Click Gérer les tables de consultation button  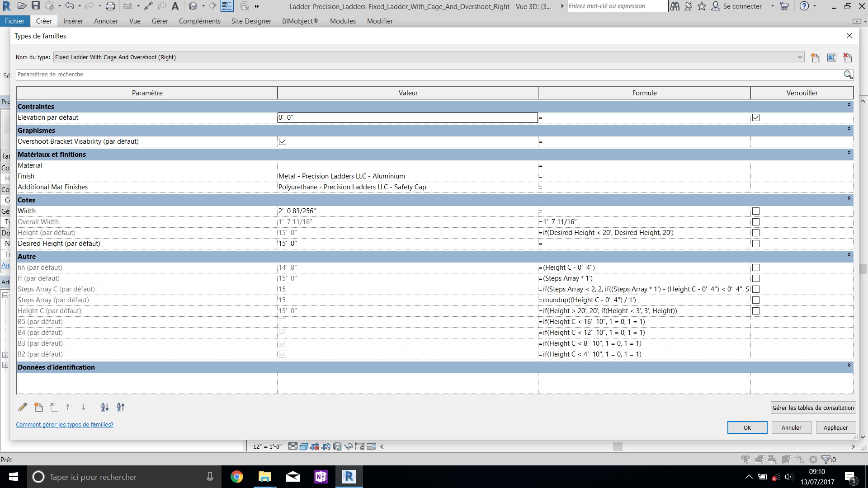813,408
